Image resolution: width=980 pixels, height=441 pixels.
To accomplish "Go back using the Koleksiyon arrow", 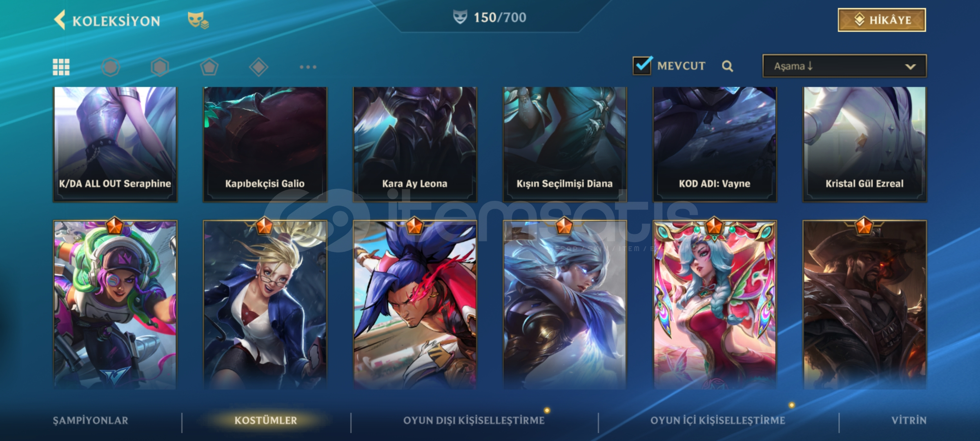I will pyautogui.click(x=60, y=20).
